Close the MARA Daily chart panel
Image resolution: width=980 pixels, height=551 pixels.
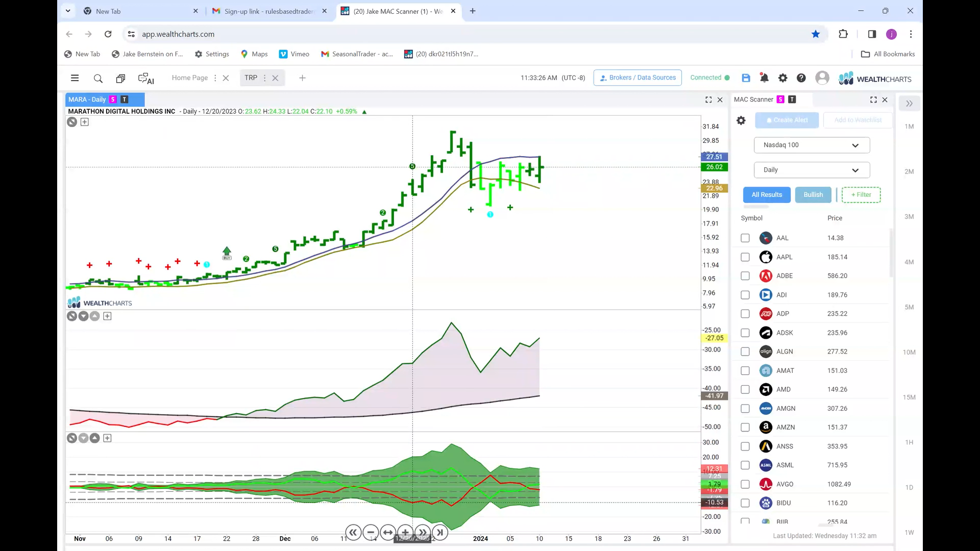tap(720, 99)
